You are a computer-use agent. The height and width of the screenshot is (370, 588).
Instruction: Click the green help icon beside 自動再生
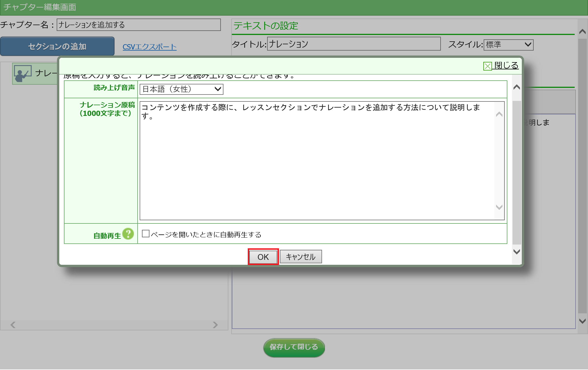pyautogui.click(x=128, y=234)
